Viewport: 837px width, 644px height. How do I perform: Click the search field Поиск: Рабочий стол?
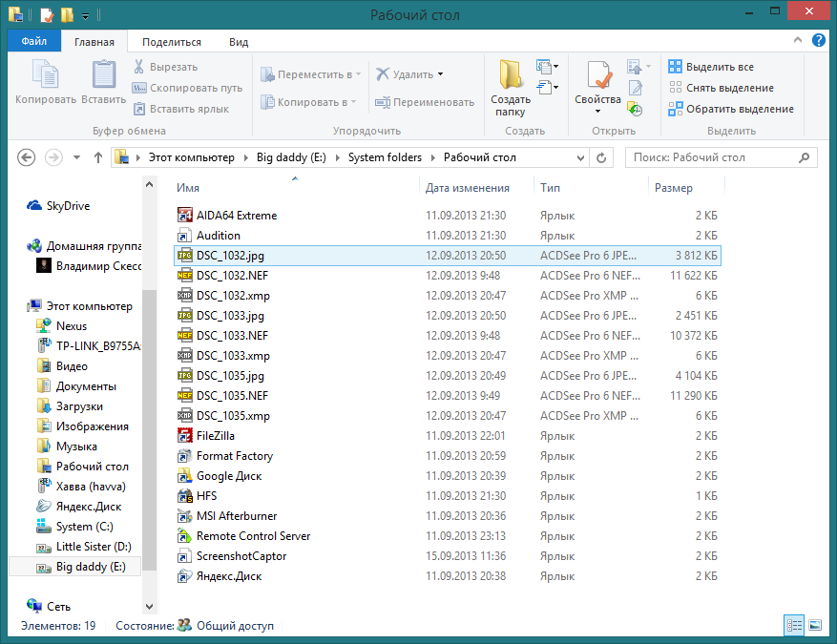tap(721, 157)
